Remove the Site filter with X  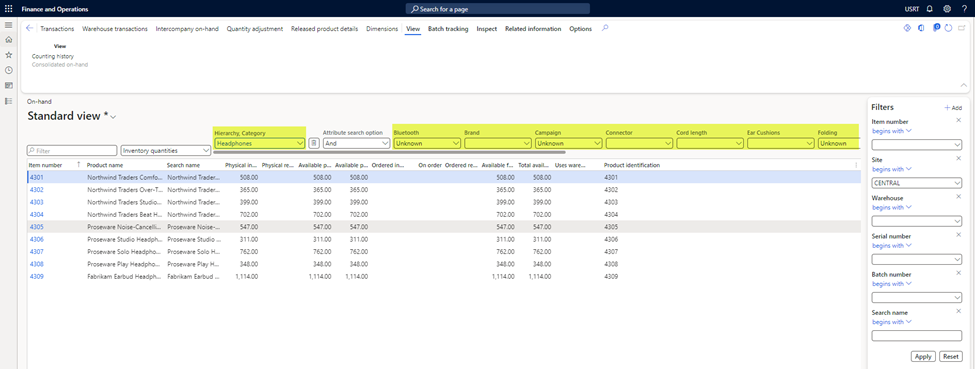[x=958, y=159]
